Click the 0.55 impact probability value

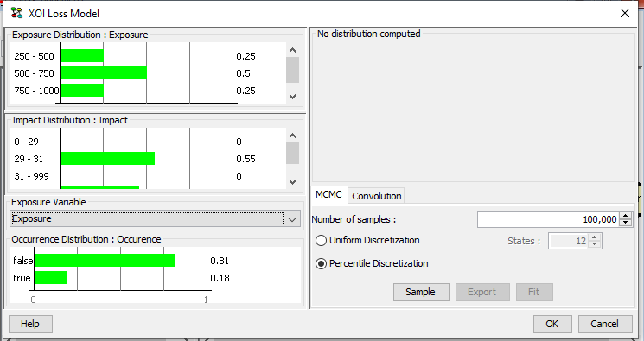245,159
